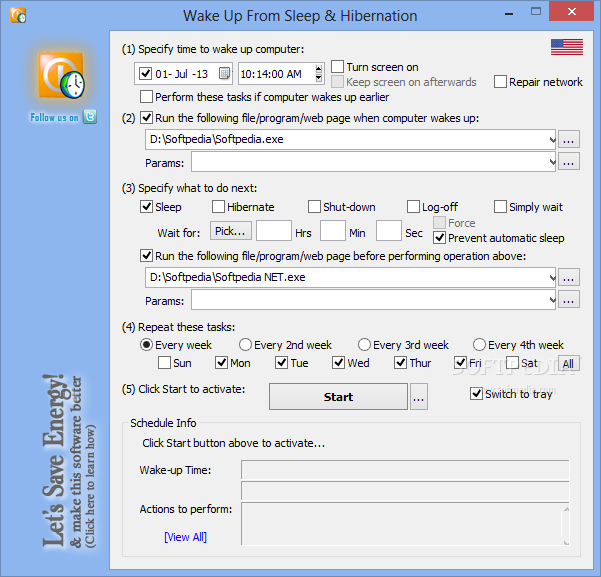Viewport: 601px width, 577px height.
Task: Uncheck the Tue day checkbox
Action: tap(281, 363)
